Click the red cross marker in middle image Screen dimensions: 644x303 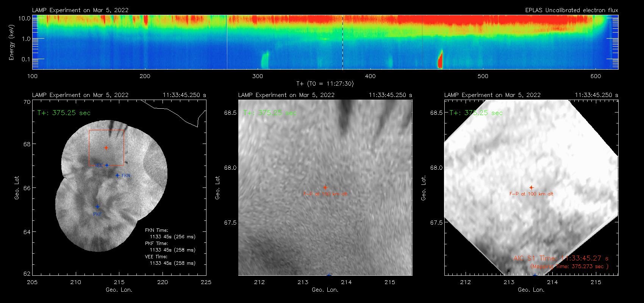(325, 187)
